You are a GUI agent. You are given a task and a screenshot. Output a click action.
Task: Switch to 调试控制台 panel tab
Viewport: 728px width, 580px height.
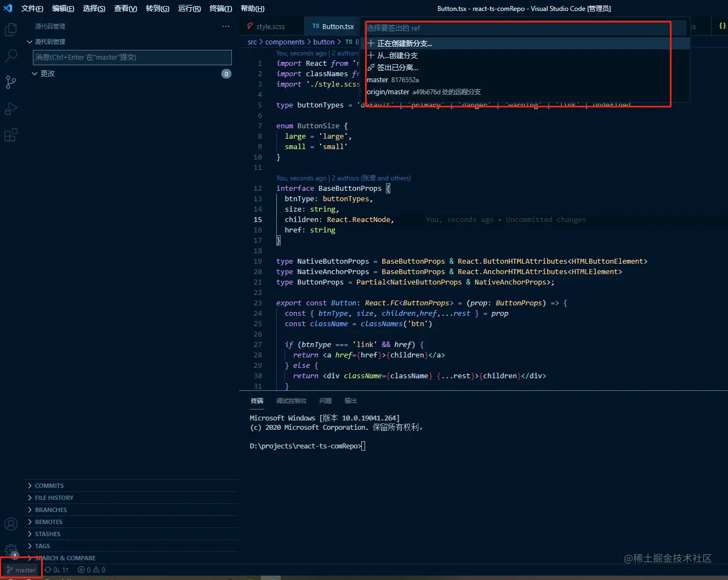click(x=292, y=401)
